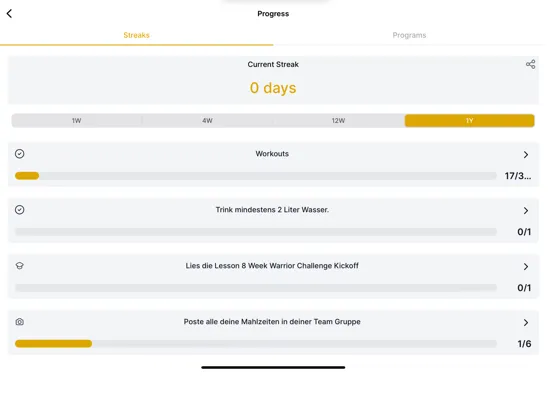This screenshot has width=552, height=414.
Task: Click the 'Current Streak' heading
Action: [273, 64]
